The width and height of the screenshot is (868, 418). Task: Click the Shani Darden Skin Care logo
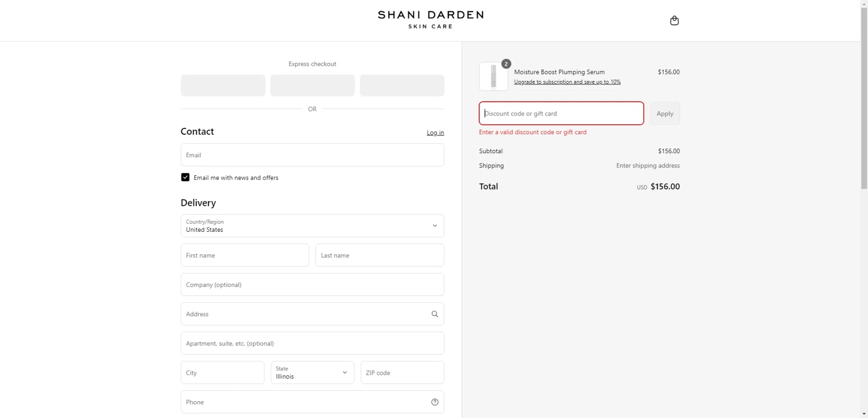[431, 20]
